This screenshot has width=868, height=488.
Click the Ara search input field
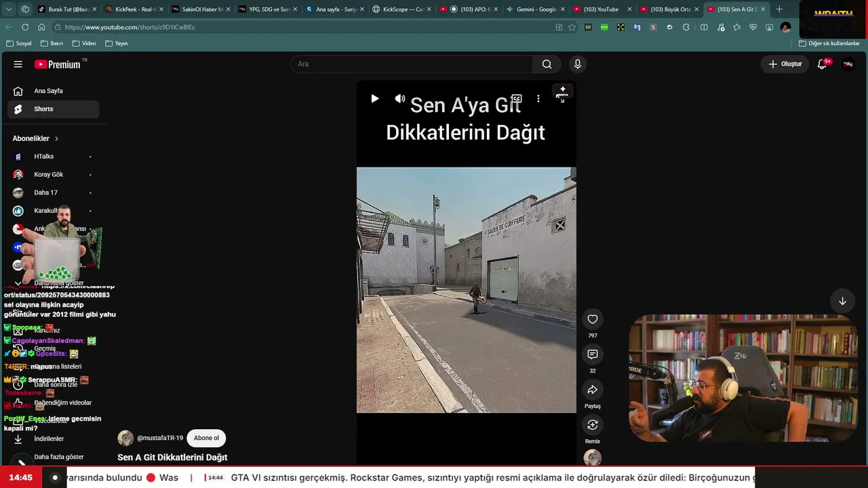(x=412, y=64)
